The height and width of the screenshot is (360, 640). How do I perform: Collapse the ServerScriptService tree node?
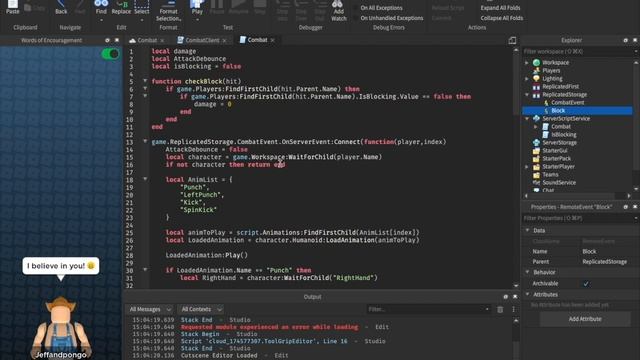pyautogui.click(x=527, y=118)
